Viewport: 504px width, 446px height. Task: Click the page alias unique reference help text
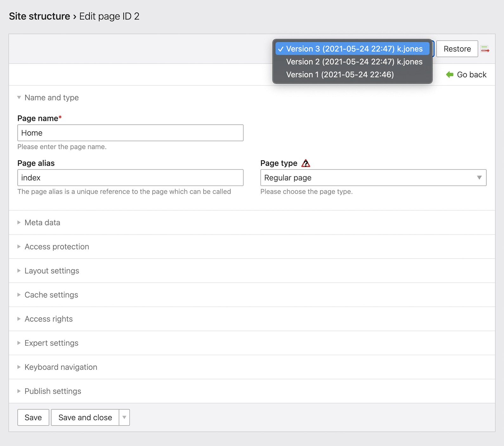click(124, 192)
